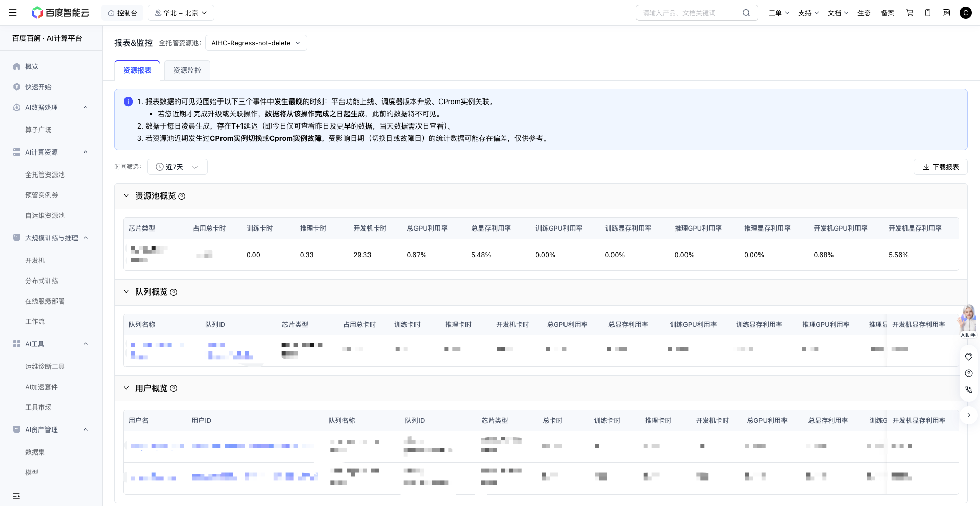Open the 近7天 time filter dropdown
Image resolution: width=980 pixels, height=506 pixels.
tap(177, 167)
